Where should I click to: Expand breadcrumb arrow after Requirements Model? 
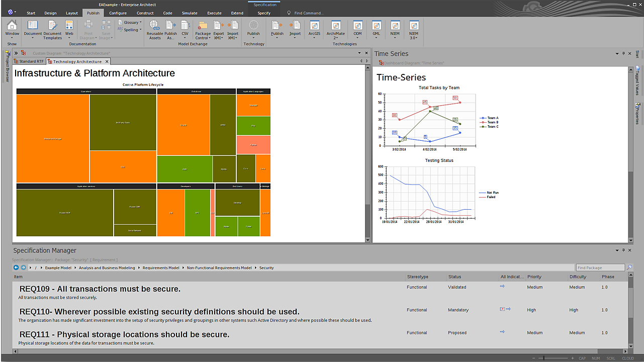183,268
